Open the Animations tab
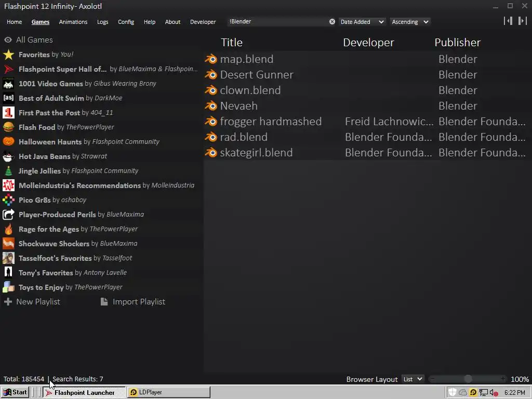The height and width of the screenshot is (399, 532). point(73,22)
